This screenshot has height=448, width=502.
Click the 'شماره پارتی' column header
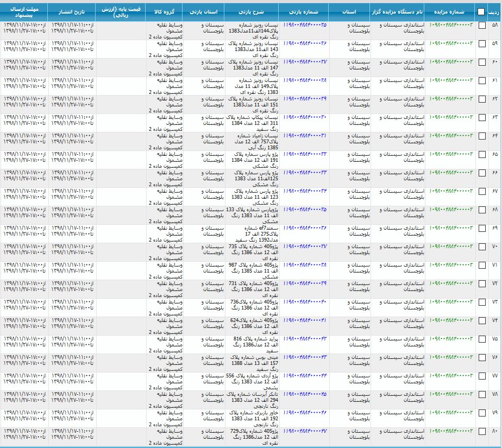coord(305,11)
